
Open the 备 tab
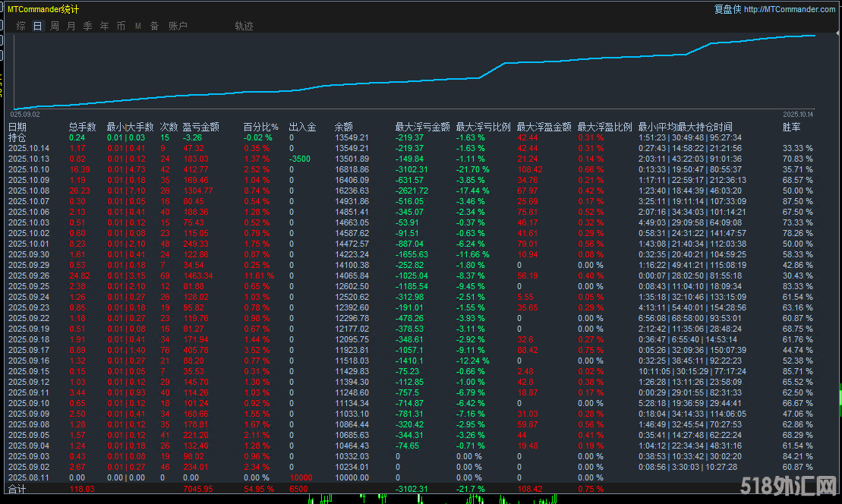coord(154,26)
